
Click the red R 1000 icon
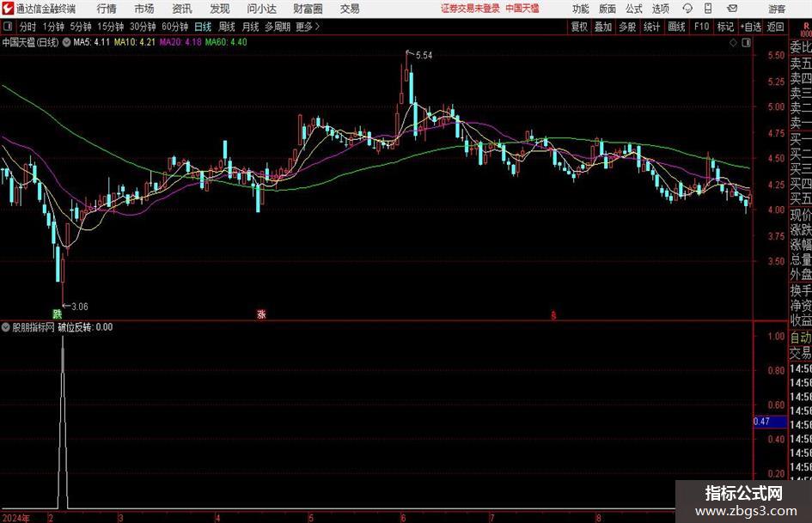[x=806, y=29]
